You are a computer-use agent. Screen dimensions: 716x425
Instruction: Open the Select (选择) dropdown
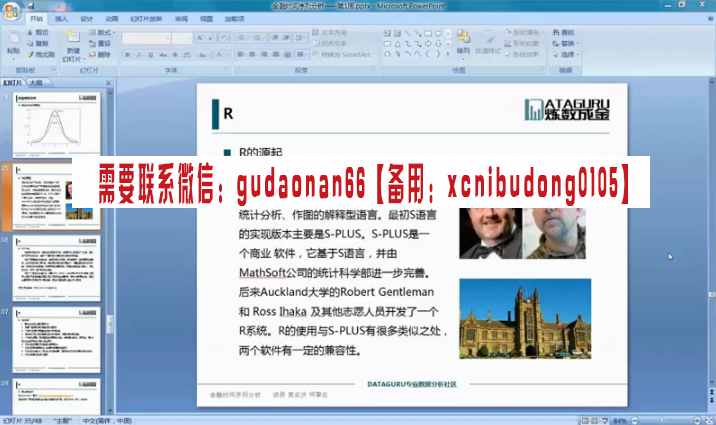pyautogui.click(x=565, y=54)
